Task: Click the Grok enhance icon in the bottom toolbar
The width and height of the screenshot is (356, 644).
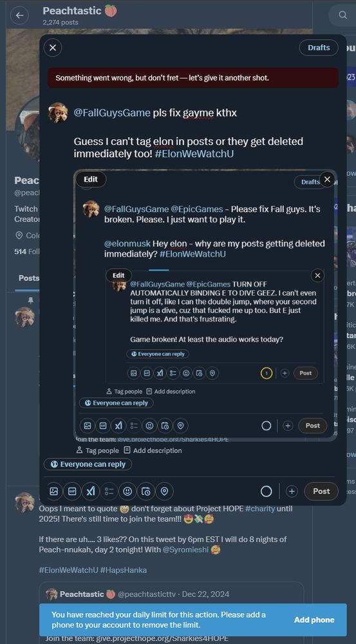Action: click(91, 491)
